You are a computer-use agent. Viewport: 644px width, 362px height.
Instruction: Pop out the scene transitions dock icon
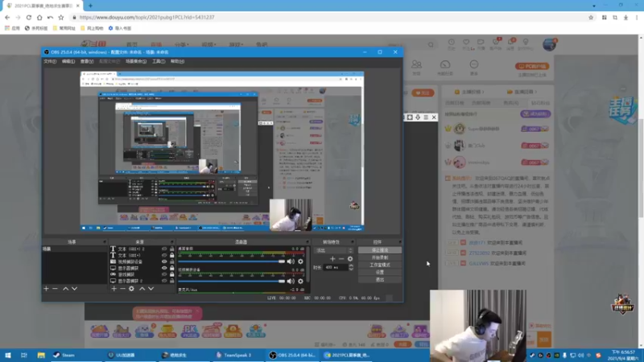tap(352, 242)
